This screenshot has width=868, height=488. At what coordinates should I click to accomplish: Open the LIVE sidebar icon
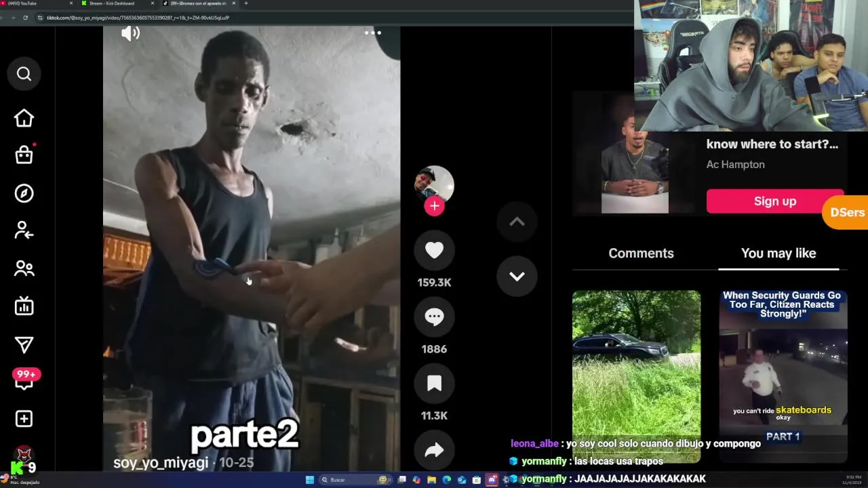point(24,306)
